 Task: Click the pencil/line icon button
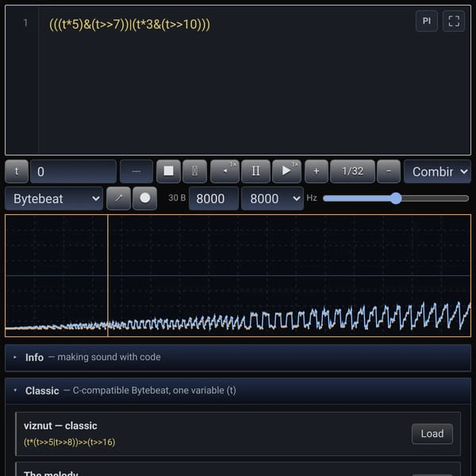pos(119,198)
